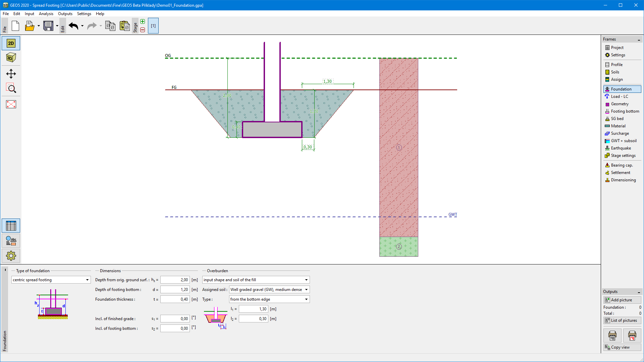
Task: Print the current view picture icon
Action: pos(632,336)
